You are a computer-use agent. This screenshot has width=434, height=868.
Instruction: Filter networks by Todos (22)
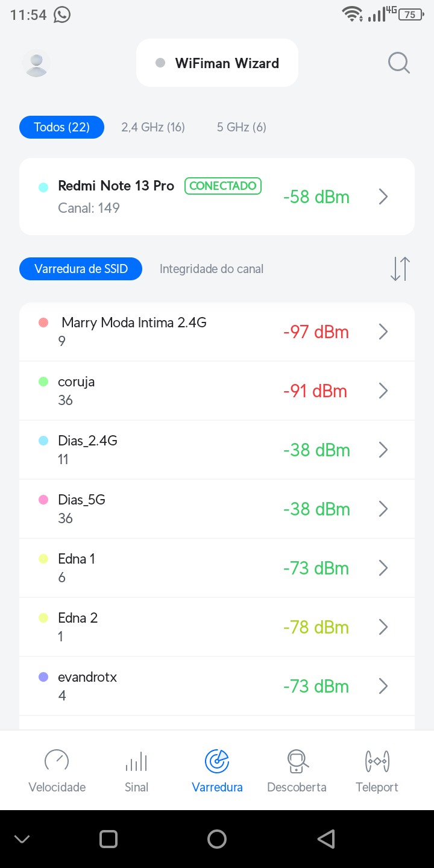(61, 127)
